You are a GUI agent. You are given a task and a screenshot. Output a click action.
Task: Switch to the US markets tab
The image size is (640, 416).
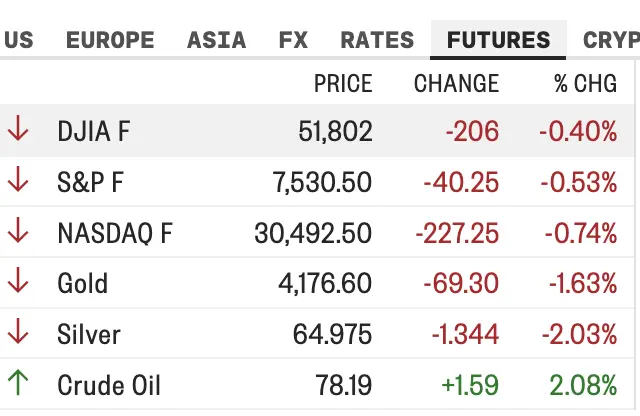coord(18,40)
